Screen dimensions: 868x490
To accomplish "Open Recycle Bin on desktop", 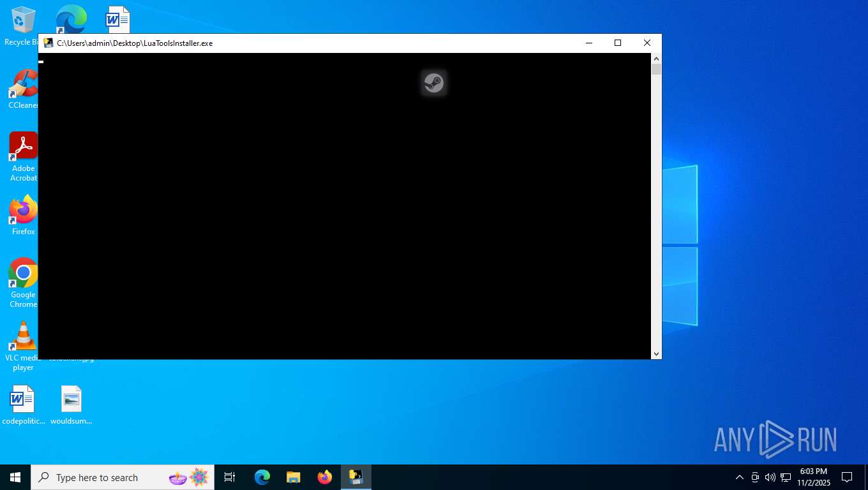I will click(x=22, y=27).
